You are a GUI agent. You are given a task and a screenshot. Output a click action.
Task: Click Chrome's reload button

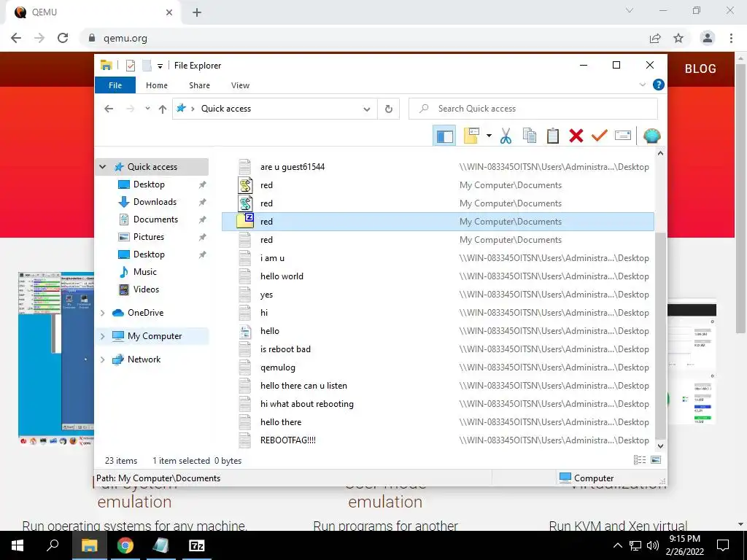pos(63,38)
